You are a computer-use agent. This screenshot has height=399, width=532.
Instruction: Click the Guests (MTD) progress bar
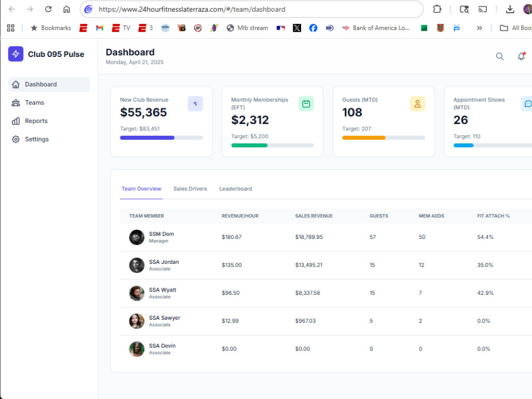point(384,138)
